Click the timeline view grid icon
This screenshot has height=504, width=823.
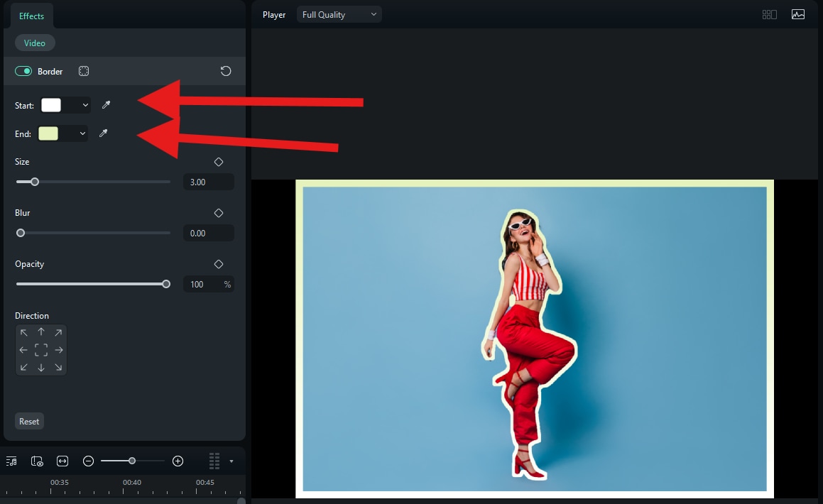click(x=214, y=461)
